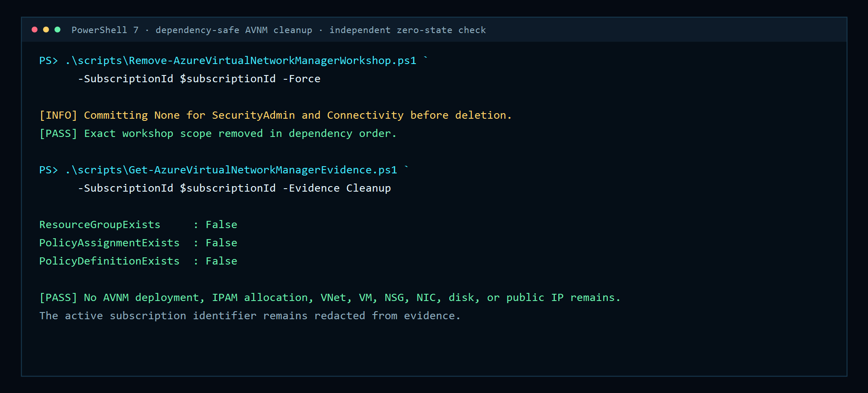Click the Remove-AzureVirtualNetworkManagerWorkshop.ps1 command line
The height and width of the screenshot is (393, 868).
point(234,61)
